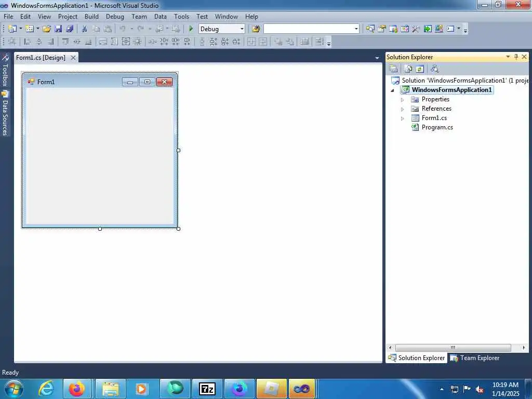Click the Align Middles layout icon

[x=77, y=42]
